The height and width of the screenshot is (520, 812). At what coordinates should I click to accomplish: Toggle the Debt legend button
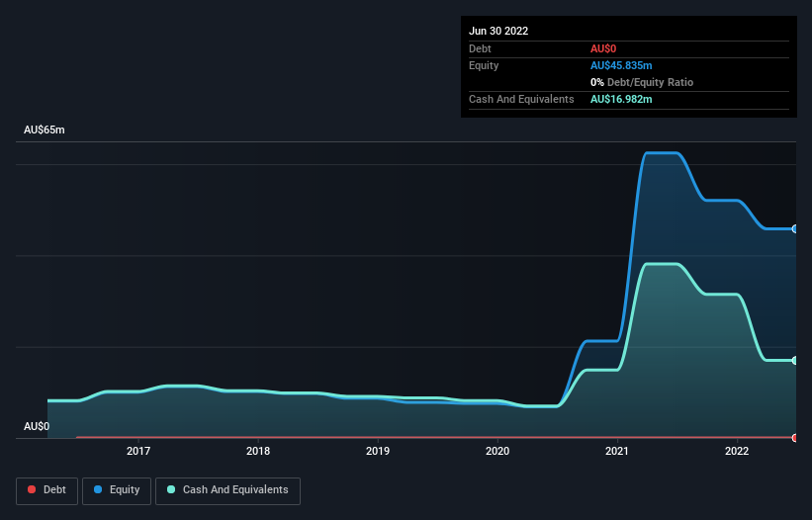(x=46, y=490)
